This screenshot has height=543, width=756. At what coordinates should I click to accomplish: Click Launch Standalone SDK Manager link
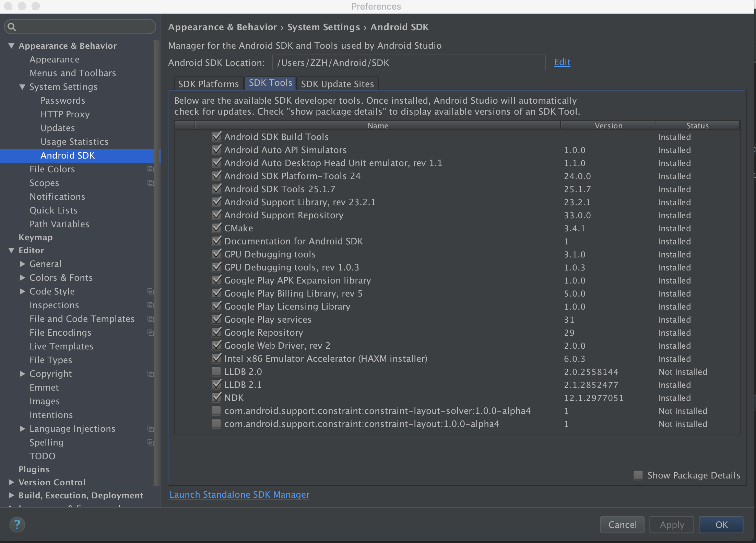point(239,494)
